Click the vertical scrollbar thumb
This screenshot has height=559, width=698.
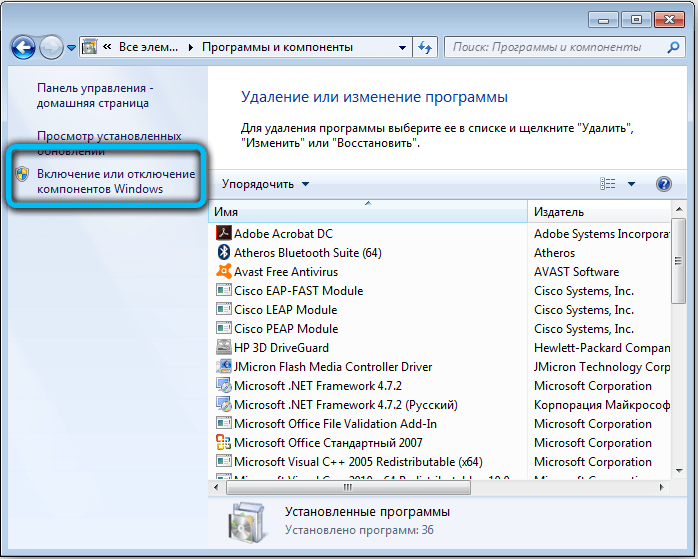click(679, 261)
